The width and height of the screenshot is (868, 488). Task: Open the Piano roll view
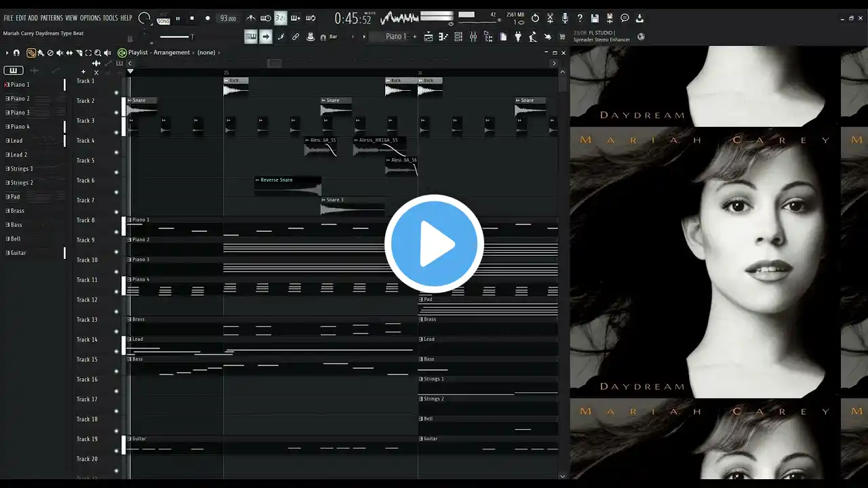tap(443, 37)
